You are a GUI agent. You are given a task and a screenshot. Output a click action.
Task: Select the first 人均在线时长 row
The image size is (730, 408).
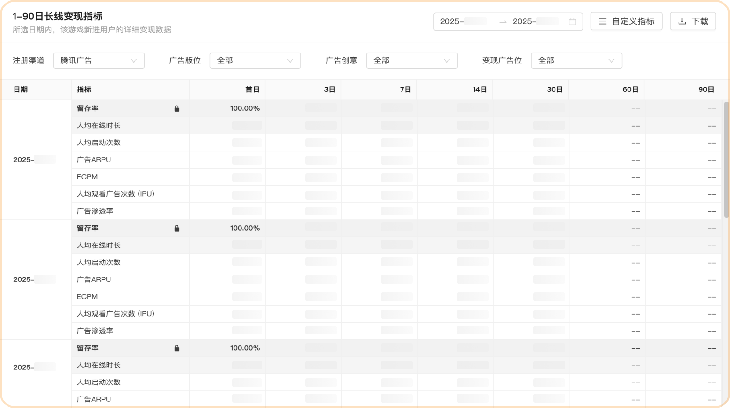(x=98, y=126)
